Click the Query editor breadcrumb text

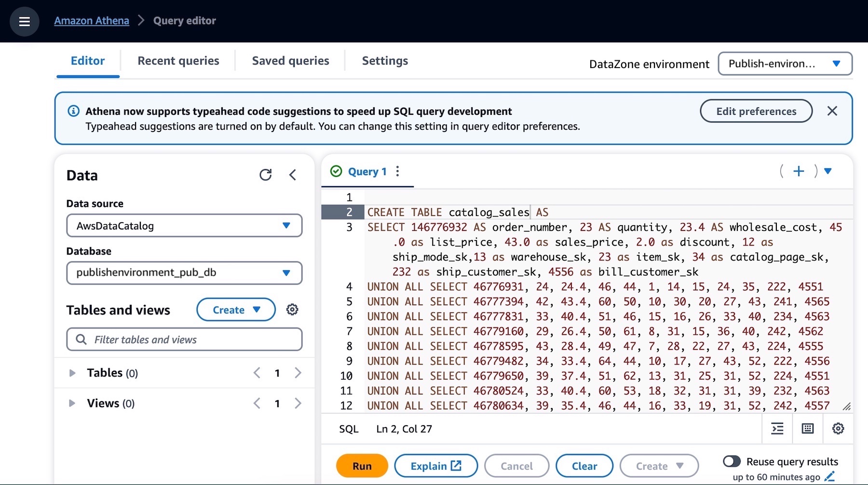(185, 21)
